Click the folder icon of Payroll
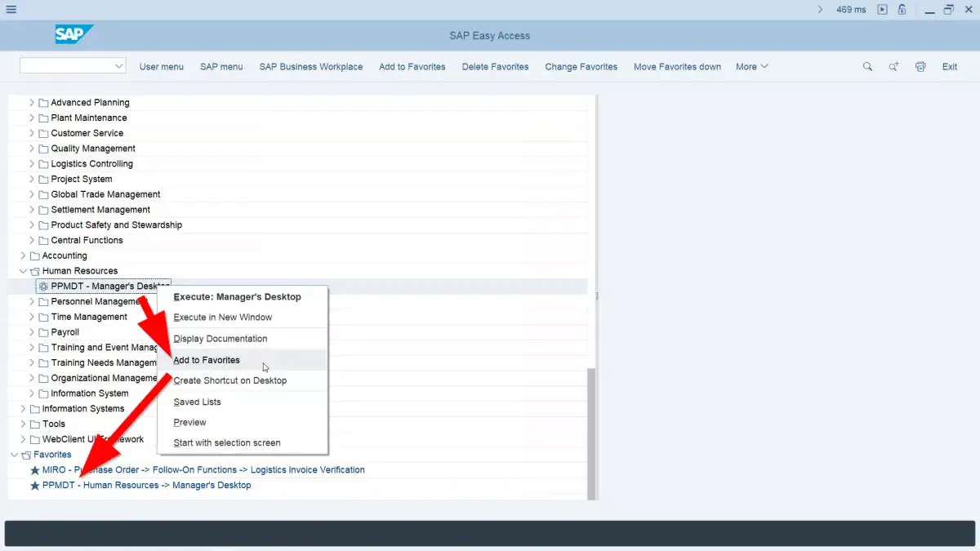Image resolution: width=980 pixels, height=551 pixels. tap(43, 332)
